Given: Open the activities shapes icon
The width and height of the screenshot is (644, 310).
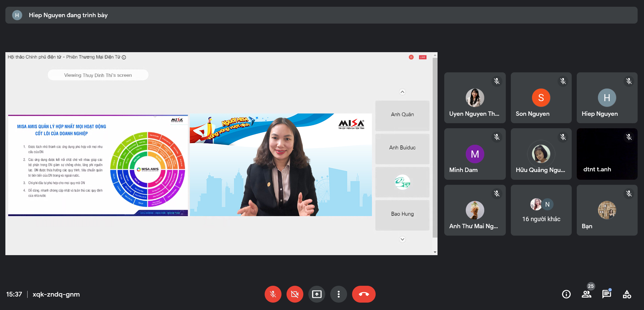Looking at the screenshot, I should (627, 294).
